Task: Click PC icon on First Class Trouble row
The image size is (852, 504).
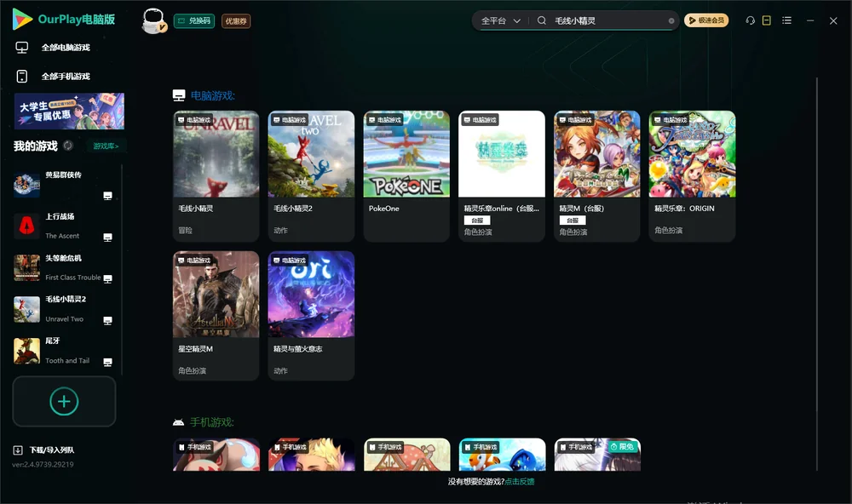Action: (x=107, y=278)
